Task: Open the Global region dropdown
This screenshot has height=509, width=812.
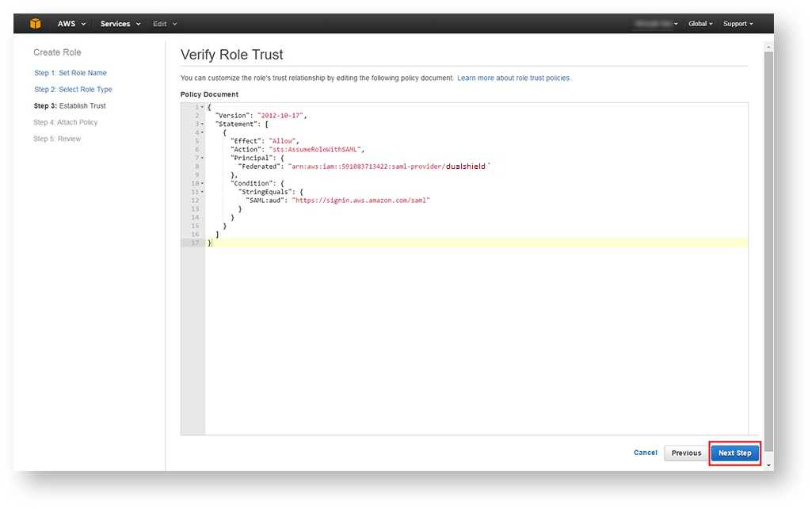Action: (700, 24)
